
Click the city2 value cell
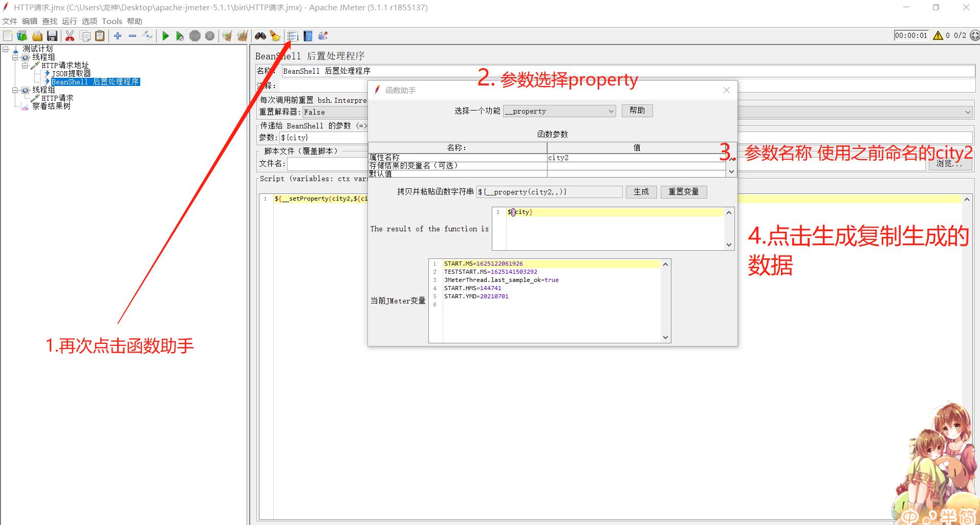point(637,158)
